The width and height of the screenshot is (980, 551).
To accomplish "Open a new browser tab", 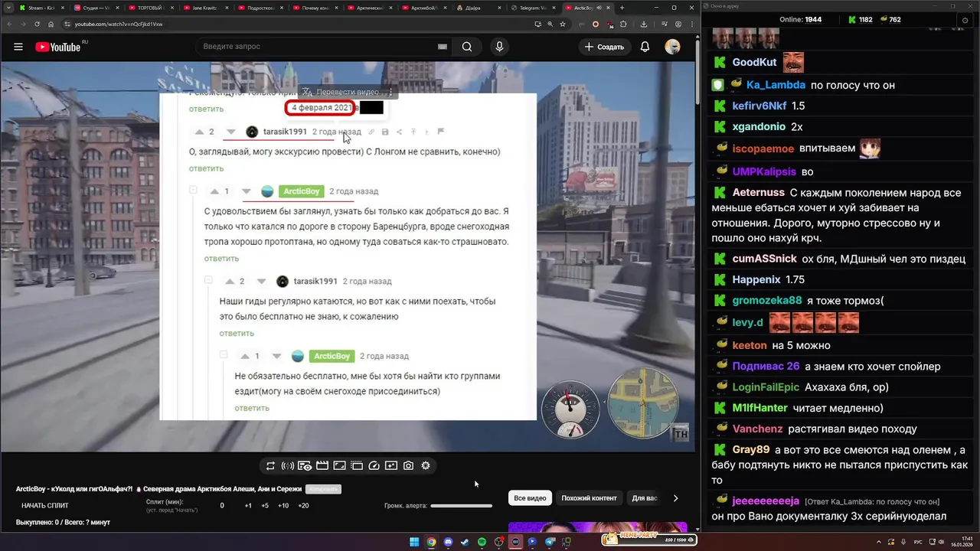I will [622, 8].
